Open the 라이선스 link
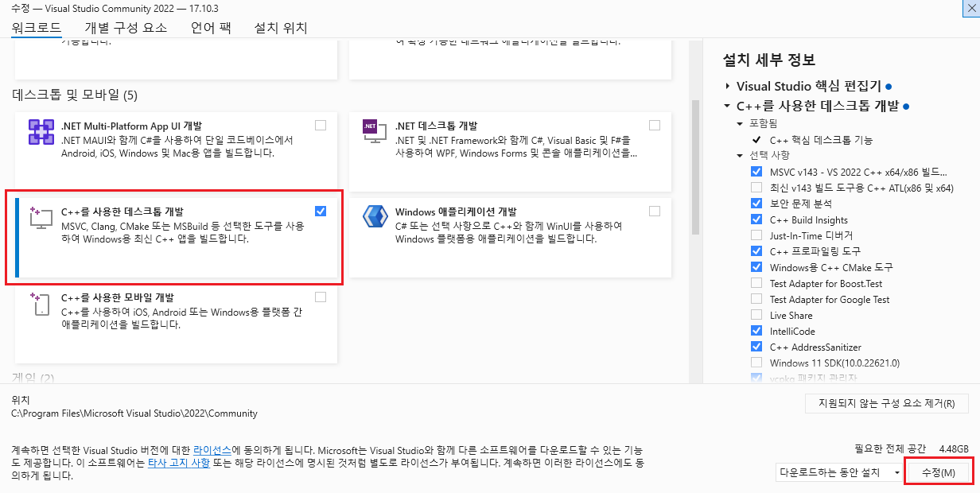 coord(212,450)
